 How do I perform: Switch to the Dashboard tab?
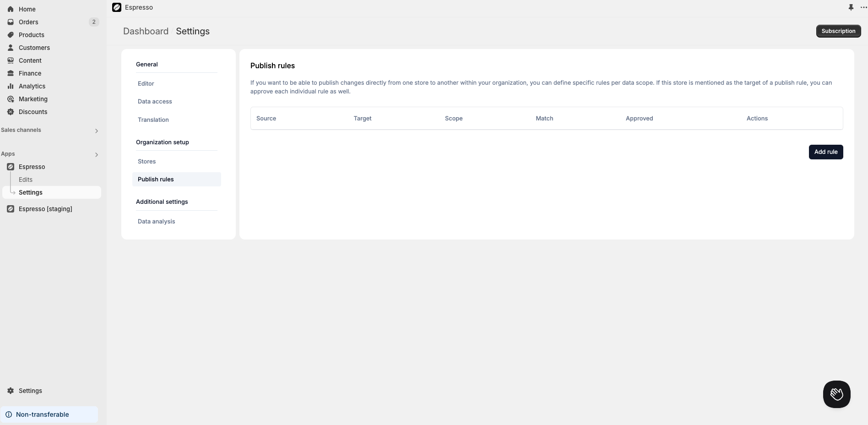pyautogui.click(x=146, y=31)
